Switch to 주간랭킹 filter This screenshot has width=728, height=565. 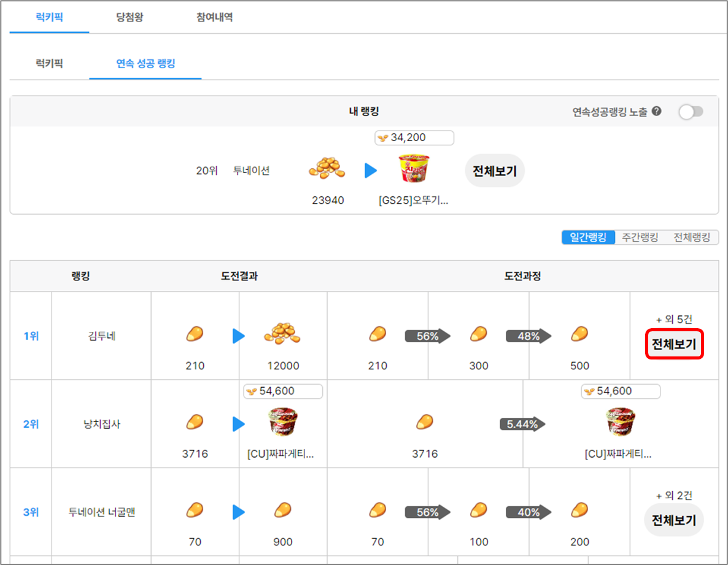coord(640,237)
